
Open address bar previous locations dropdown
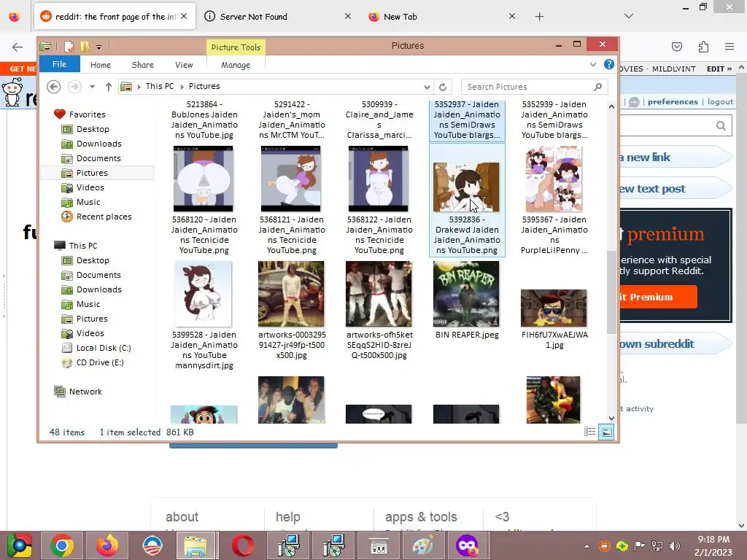click(x=427, y=87)
